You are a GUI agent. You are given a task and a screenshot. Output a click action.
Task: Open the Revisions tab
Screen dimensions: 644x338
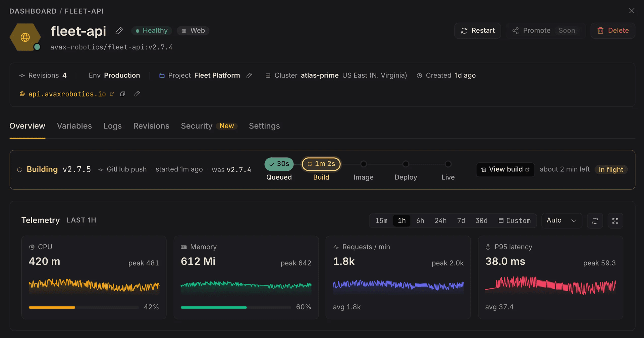click(151, 126)
